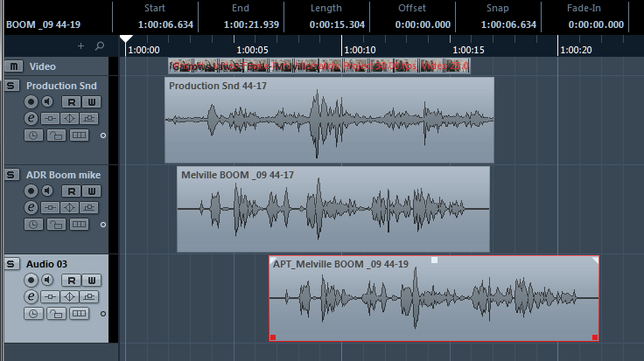Solo the Production Snd track

12,86
